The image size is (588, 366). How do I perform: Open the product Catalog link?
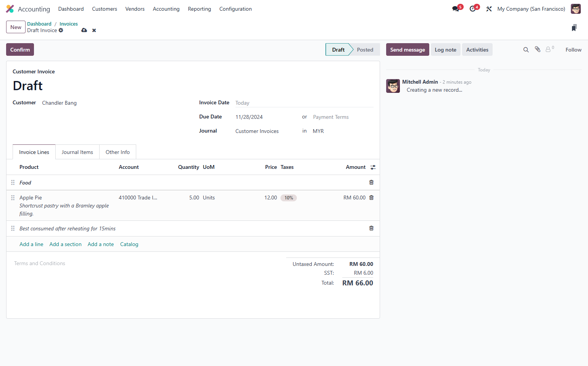[x=129, y=245]
